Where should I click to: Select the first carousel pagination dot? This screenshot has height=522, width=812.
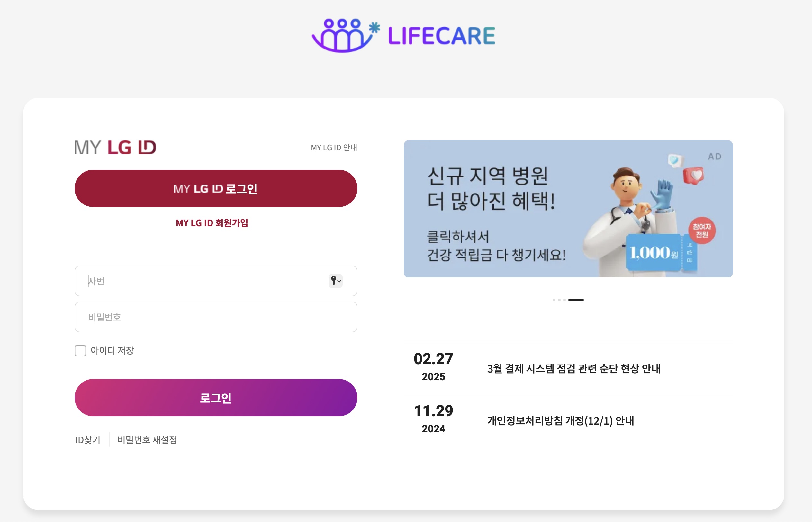555,300
